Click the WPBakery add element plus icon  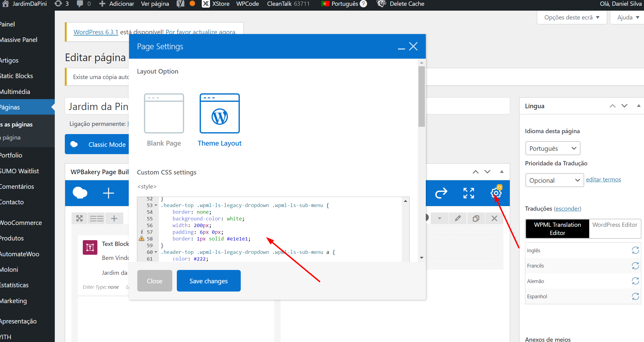click(x=108, y=193)
